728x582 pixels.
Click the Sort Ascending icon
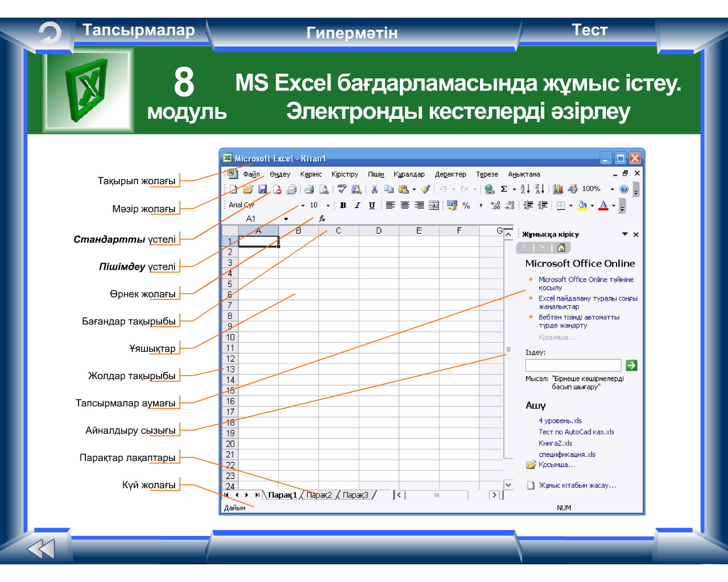click(525, 189)
